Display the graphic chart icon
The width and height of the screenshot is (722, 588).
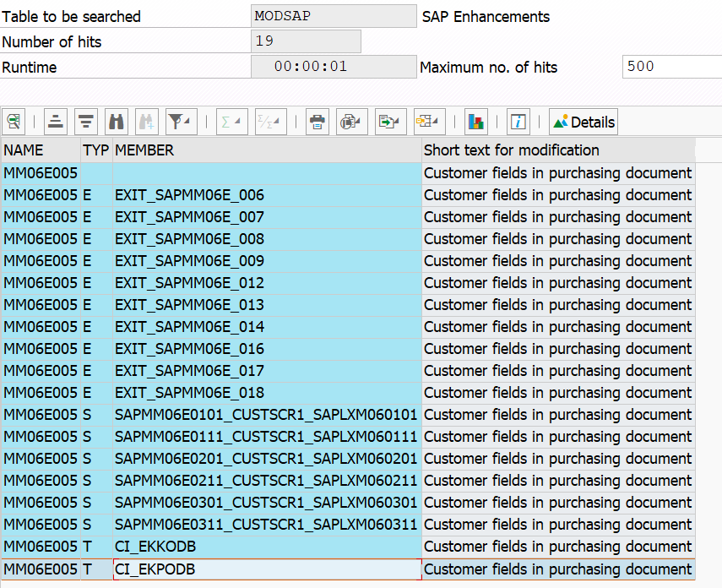click(476, 122)
